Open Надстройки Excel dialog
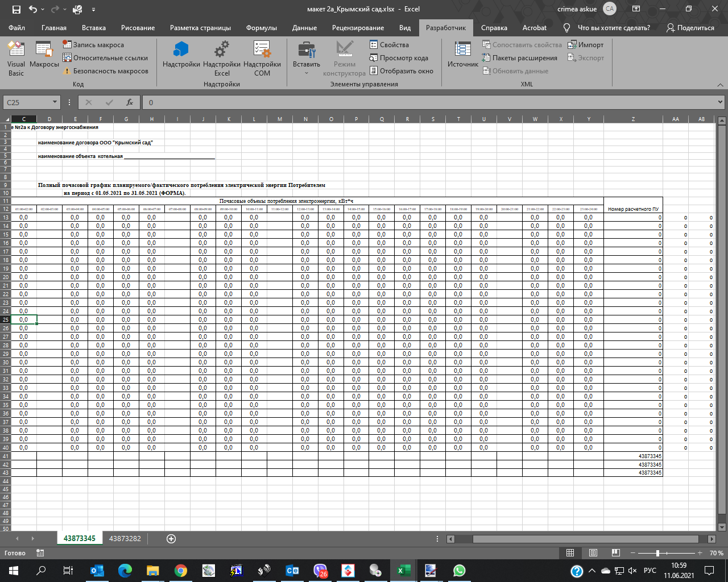Image resolution: width=728 pixels, height=582 pixels. (x=222, y=59)
